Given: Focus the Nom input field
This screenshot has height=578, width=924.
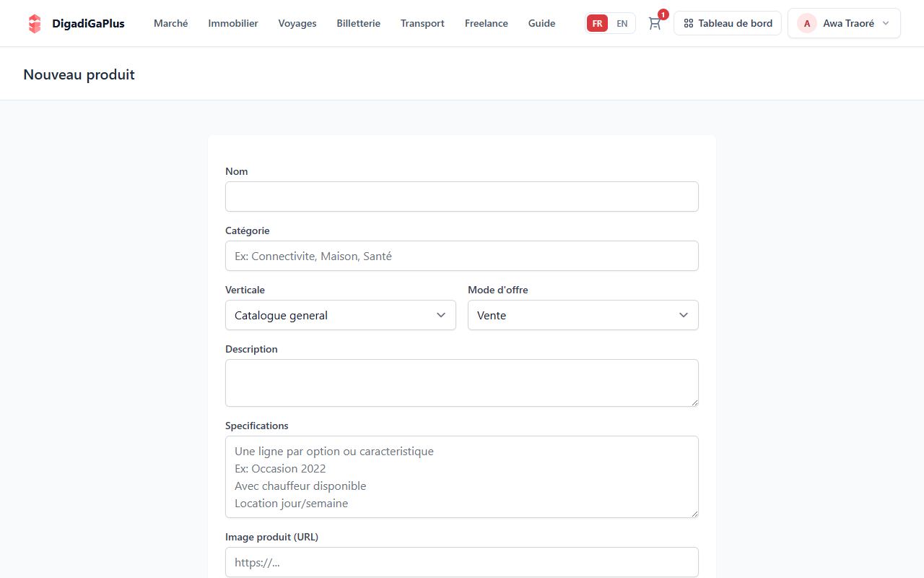Looking at the screenshot, I should (462, 197).
